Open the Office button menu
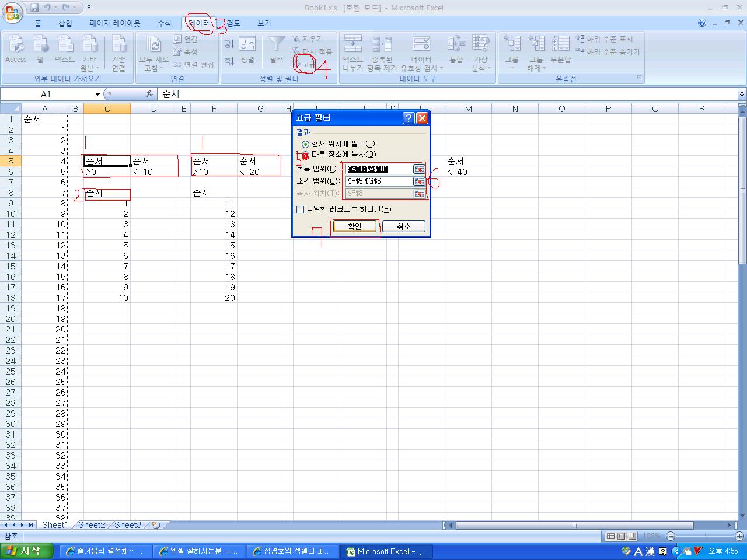Image resolution: width=747 pixels, height=560 pixels. (x=12, y=12)
